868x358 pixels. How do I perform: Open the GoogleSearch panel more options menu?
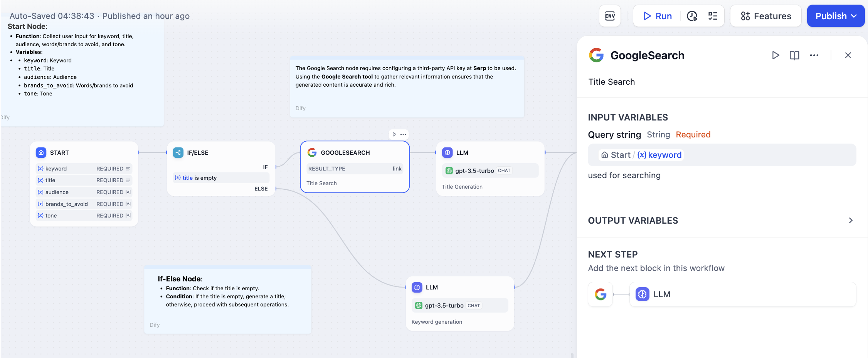tap(814, 55)
